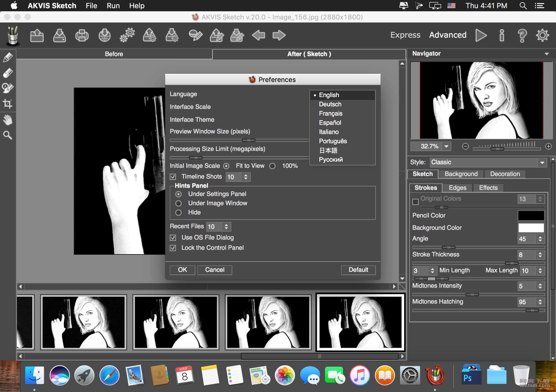Open Batch processing gears icon

127,35
